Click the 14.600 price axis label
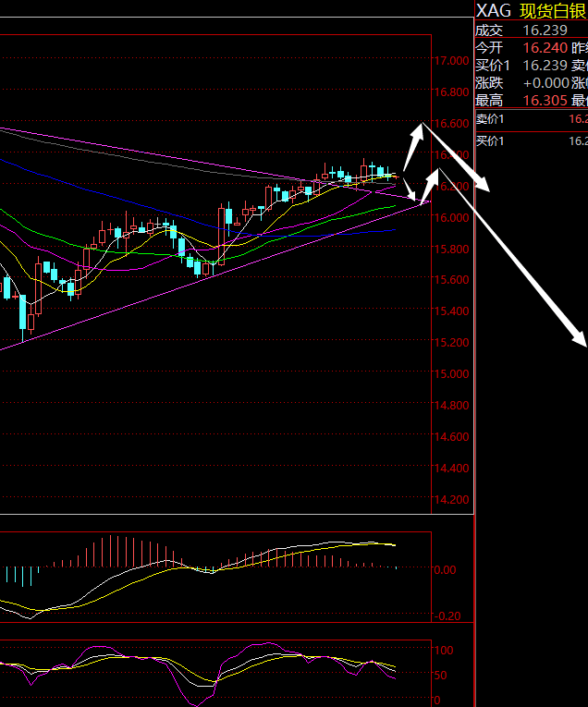Screen dimensions: 588x707 451,437
